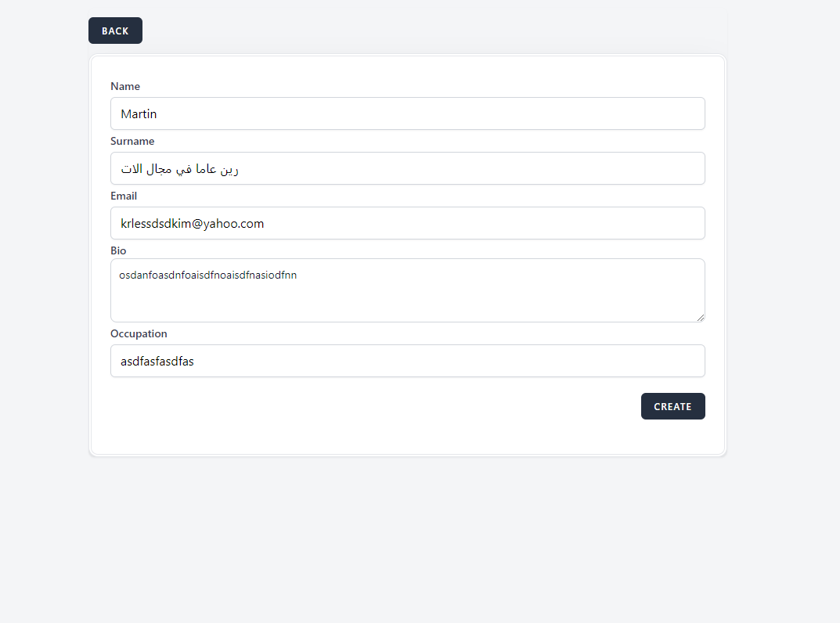This screenshot has width=840, height=623.
Task: Place cursor on the Arabic surname text
Action: pyautogui.click(x=179, y=169)
